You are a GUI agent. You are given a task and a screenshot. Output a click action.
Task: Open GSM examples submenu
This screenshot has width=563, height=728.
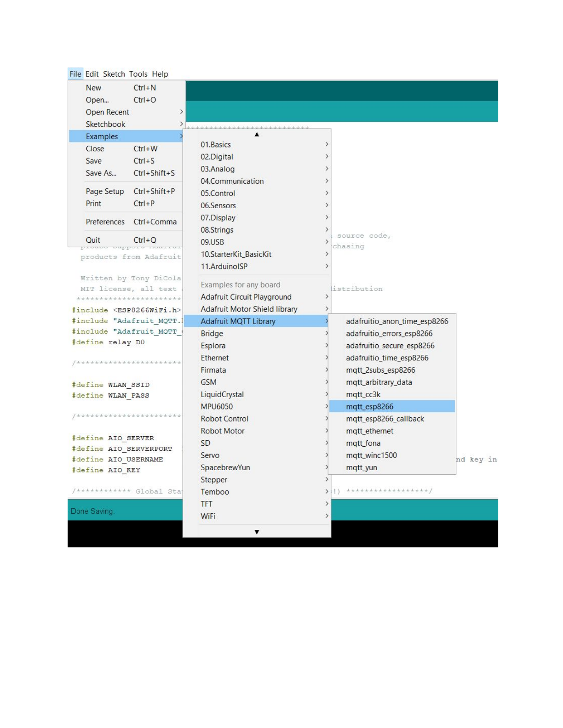(257, 382)
